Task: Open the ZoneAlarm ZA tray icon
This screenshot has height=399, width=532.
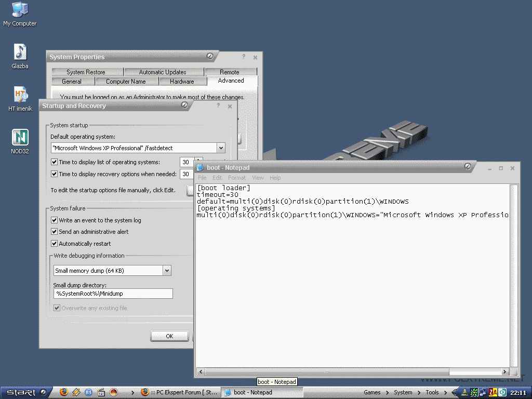Action: click(x=493, y=393)
